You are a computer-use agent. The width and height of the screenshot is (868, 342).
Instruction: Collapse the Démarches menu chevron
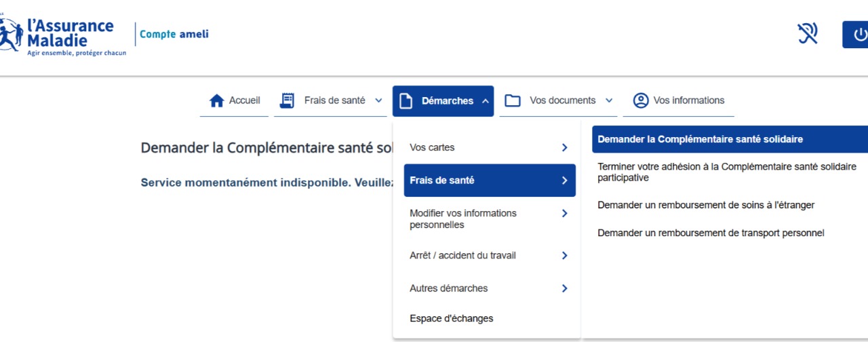pos(485,100)
